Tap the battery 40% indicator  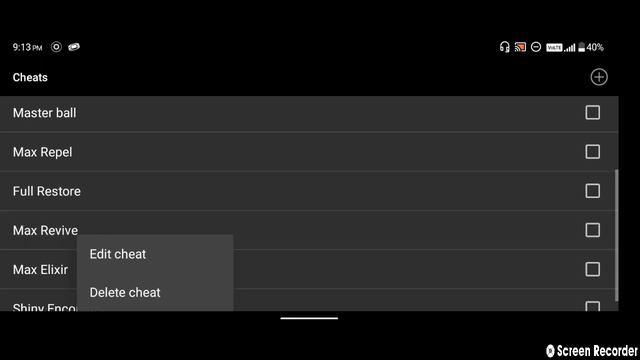(x=591, y=47)
